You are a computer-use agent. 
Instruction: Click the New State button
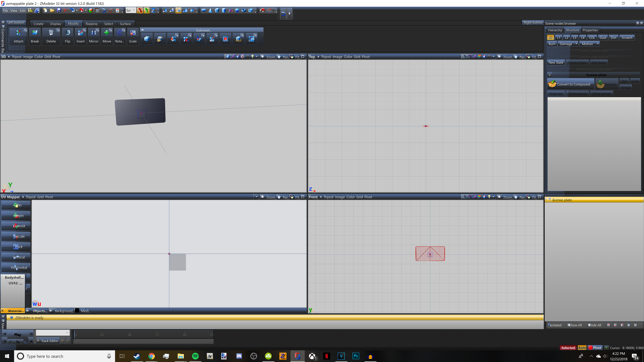click(556, 63)
